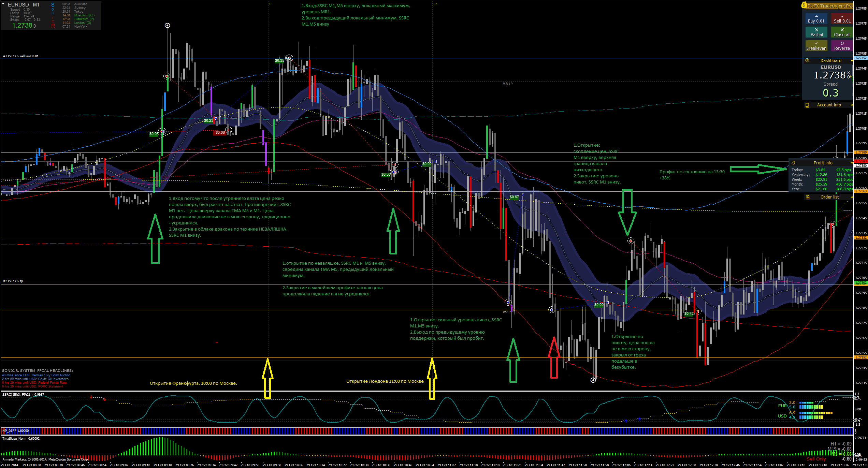This screenshot has width=868, height=468.
Task: Click the Order list document icon
Action: tap(808, 197)
